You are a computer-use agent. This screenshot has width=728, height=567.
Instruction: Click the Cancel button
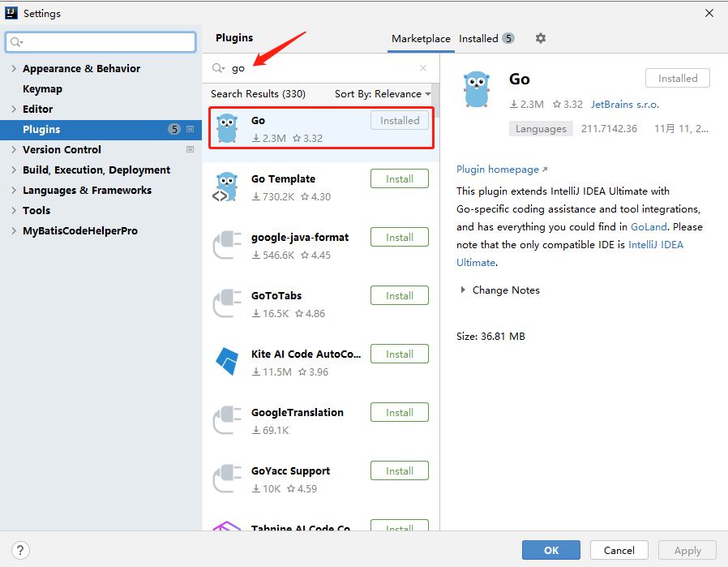coord(619,550)
